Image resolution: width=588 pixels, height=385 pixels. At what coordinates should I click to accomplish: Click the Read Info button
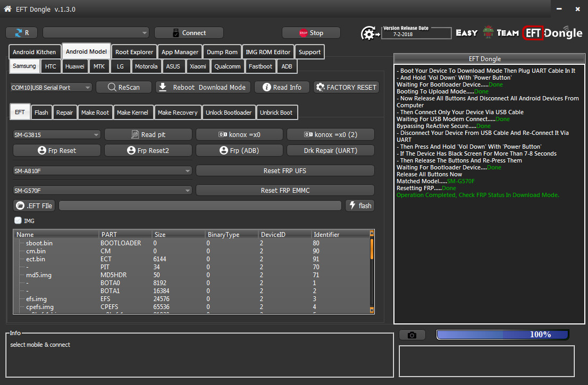pos(282,87)
